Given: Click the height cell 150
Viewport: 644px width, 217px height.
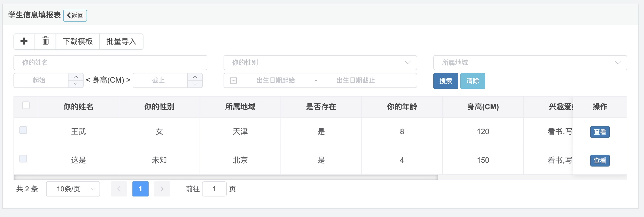Looking at the screenshot, I should 483,160.
